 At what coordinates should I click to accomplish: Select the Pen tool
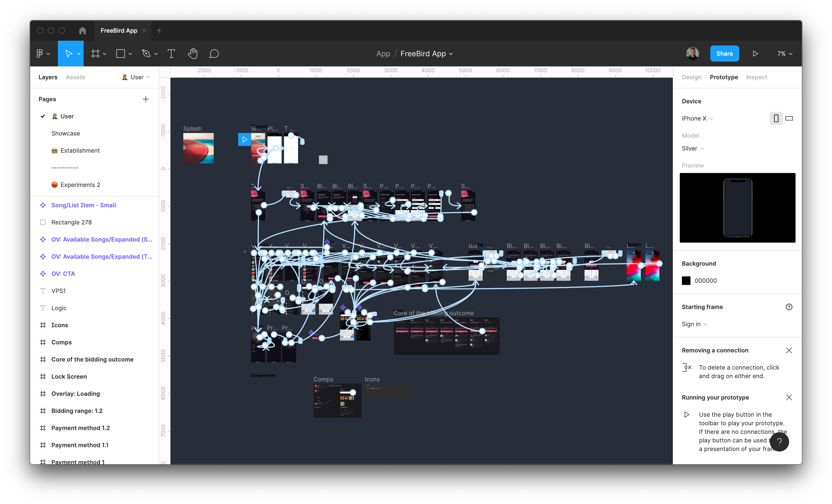[x=146, y=53]
